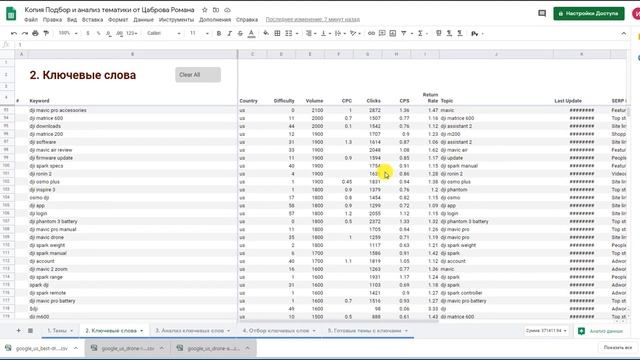The image size is (640, 360).
Task: Click the undo arrow in toolbar
Action: pyautogui.click(x=14, y=33)
